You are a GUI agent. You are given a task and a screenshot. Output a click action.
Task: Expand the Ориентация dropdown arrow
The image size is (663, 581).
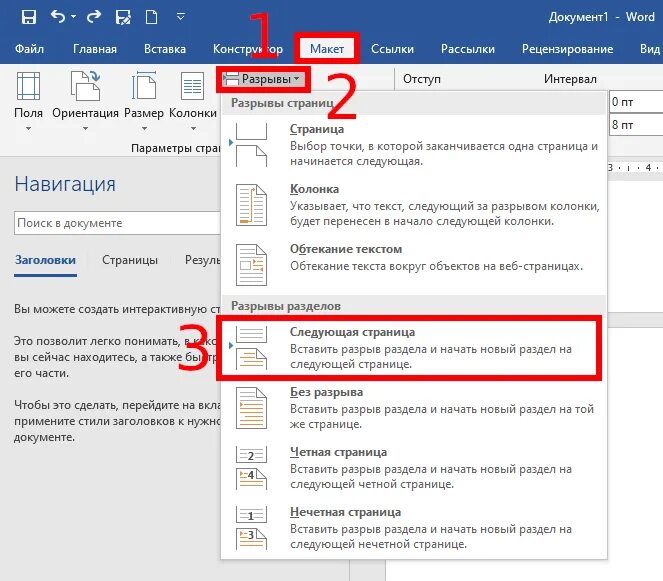85,128
